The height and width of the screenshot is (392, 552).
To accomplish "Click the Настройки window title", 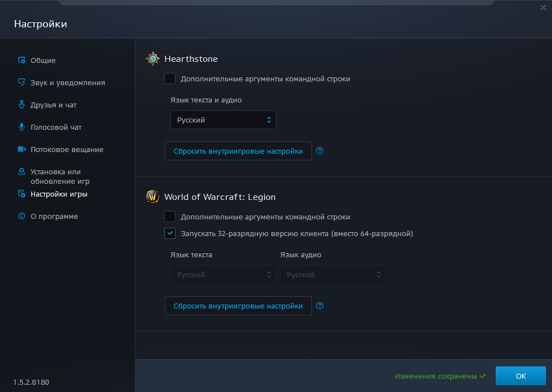I will point(41,24).
